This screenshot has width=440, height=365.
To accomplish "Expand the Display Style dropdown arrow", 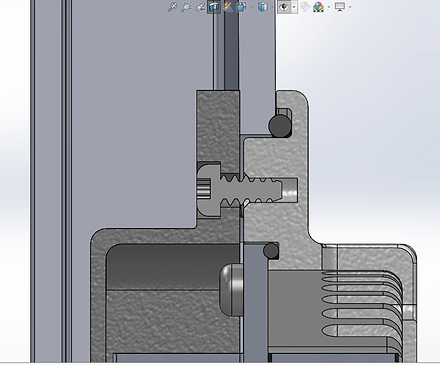I will click(x=273, y=7).
